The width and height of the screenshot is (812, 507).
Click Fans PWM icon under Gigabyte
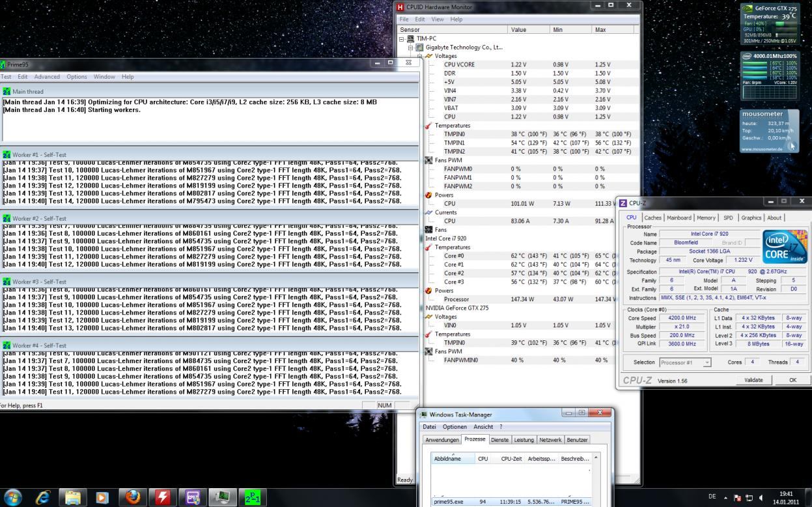(x=428, y=160)
